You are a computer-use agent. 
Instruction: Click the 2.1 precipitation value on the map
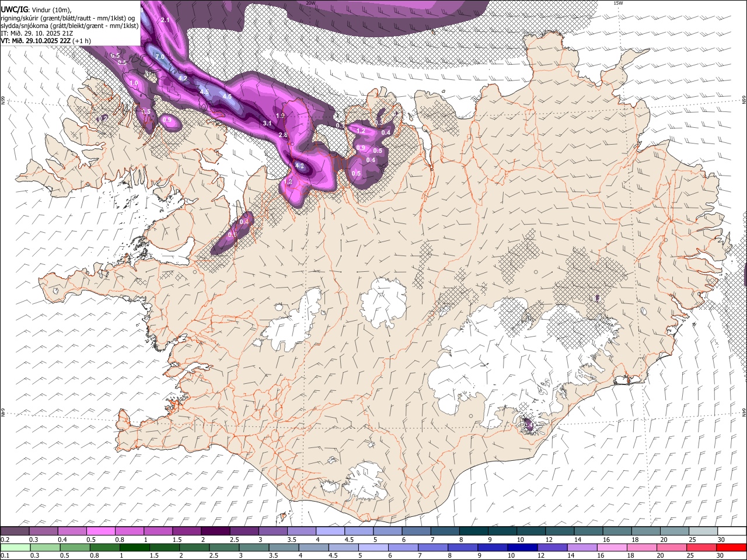coord(165,20)
